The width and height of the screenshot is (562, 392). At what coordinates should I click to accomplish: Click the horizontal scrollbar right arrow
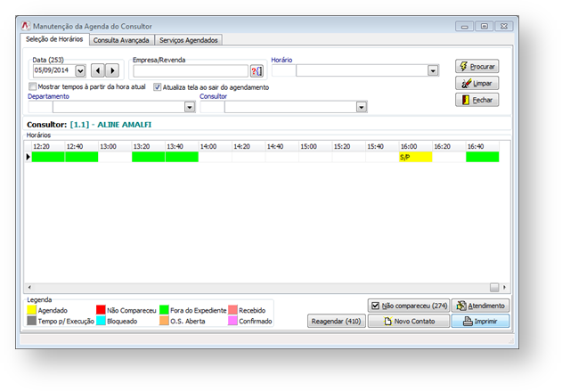[504, 287]
